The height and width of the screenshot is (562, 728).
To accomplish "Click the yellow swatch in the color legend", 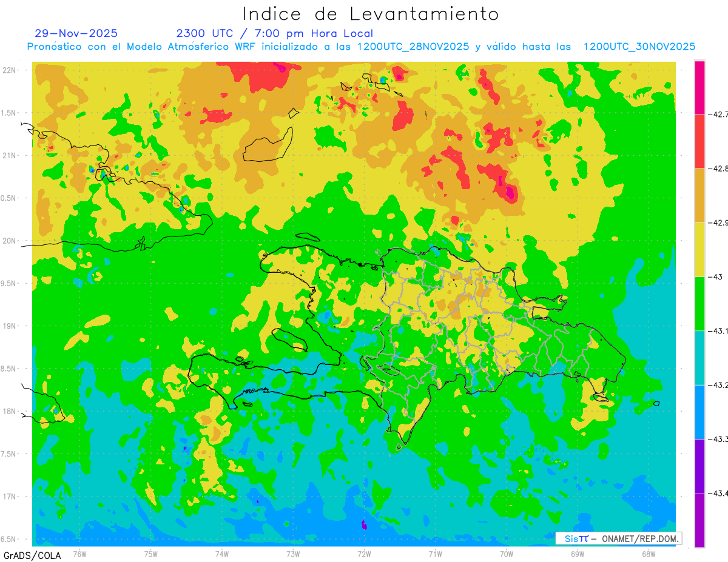I will [699, 249].
